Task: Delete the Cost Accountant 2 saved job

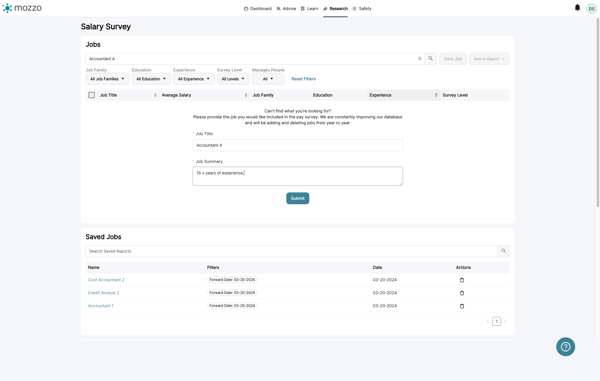Action: (x=462, y=280)
